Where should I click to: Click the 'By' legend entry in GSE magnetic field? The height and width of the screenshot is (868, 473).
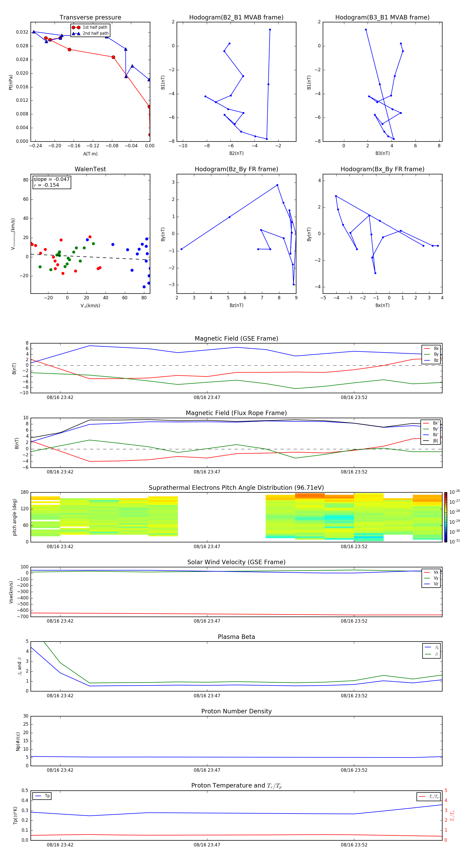click(431, 354)
